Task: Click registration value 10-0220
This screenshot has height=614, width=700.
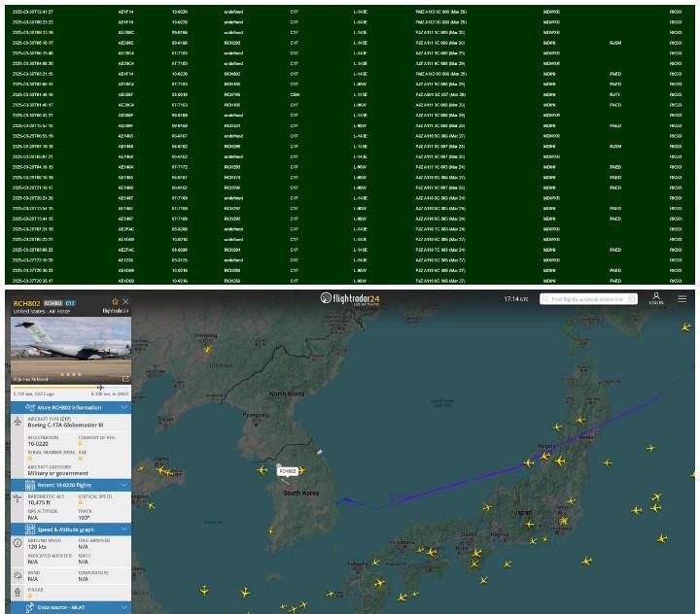Action: pyautogui.click(x=38, y=444)
